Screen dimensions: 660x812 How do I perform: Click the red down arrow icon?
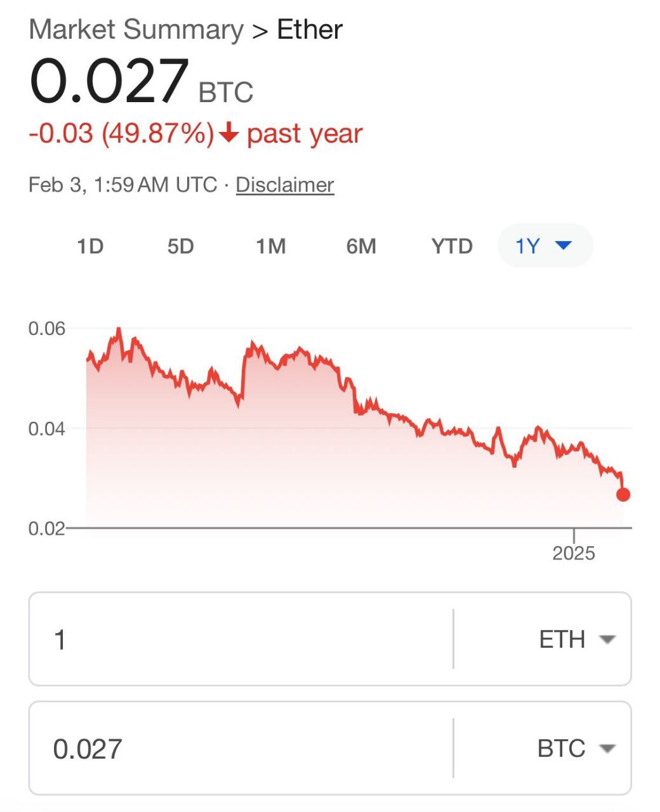(228, 133)
